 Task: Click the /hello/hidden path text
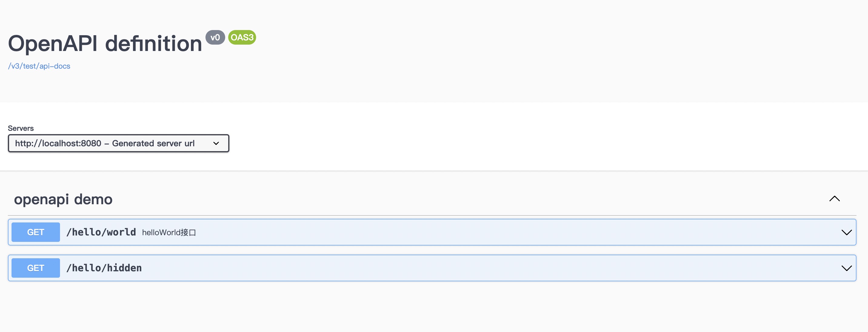pos(104,268)
